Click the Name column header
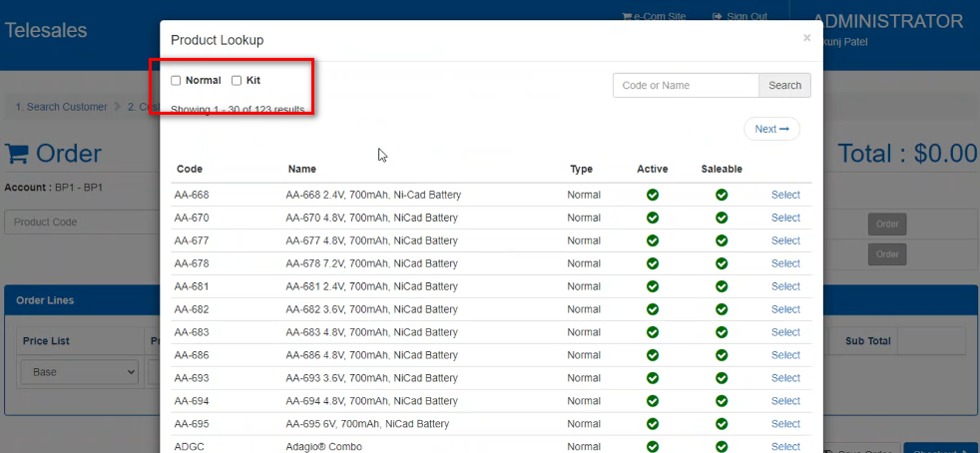This screenshot has height=453, width=980. pyautogui.click(x=301, y=169)
